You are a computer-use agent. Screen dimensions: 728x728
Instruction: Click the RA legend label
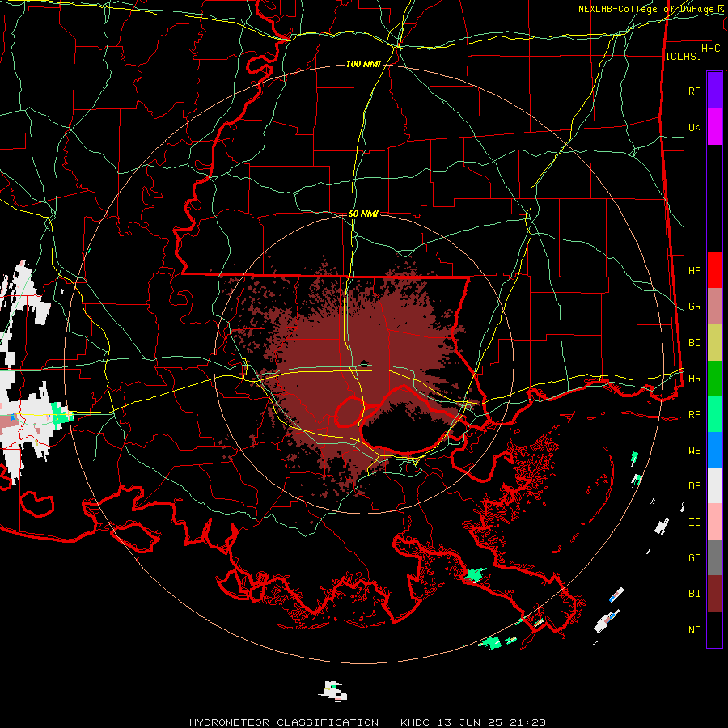(x=694, y=415)
